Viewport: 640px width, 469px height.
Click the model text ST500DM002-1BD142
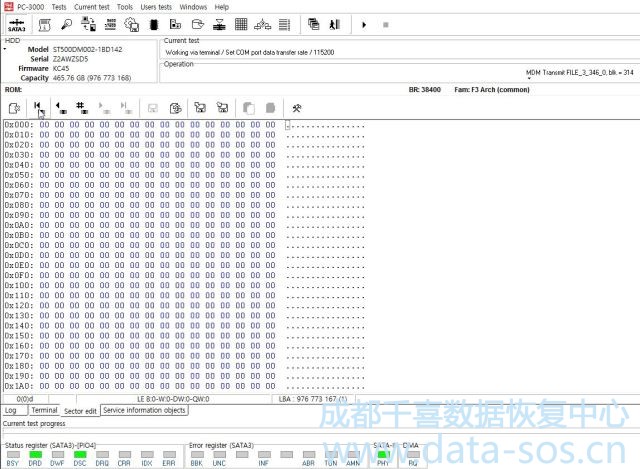[87, 49]
